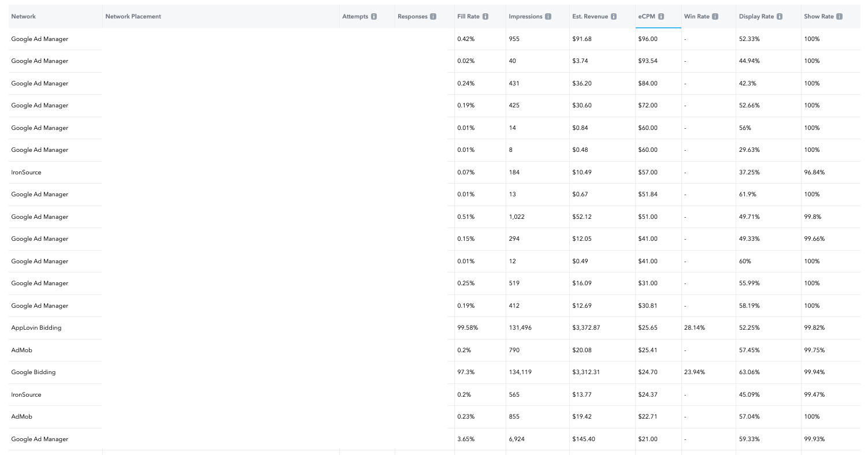Open the Est. Revenue info tooltip
868x455 pixels.
[614, 16]
